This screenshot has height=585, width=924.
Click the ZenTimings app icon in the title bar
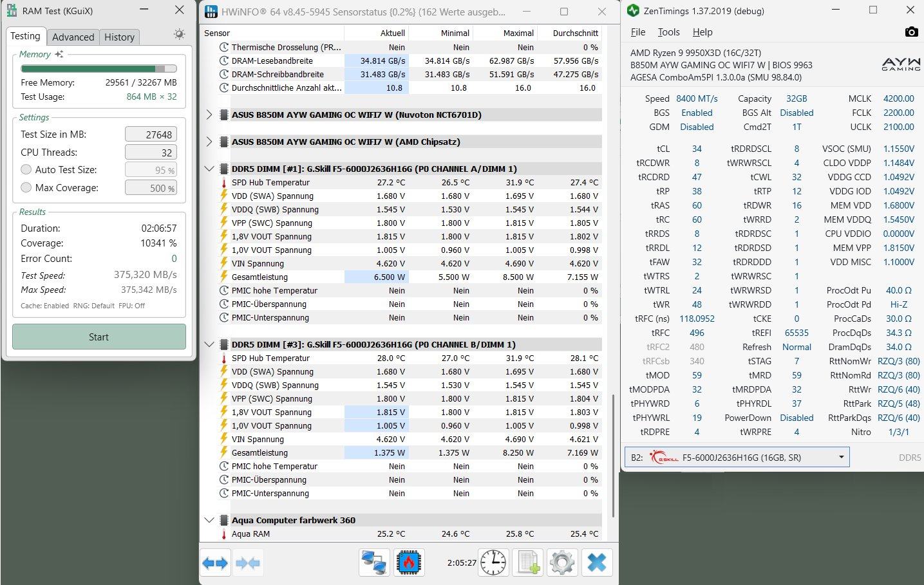[x=633, y=10]
